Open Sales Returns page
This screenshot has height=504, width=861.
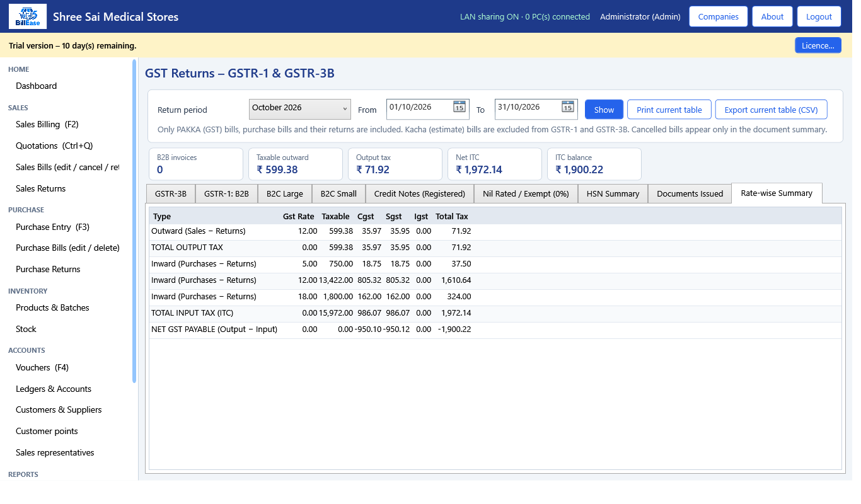(41, 188)
